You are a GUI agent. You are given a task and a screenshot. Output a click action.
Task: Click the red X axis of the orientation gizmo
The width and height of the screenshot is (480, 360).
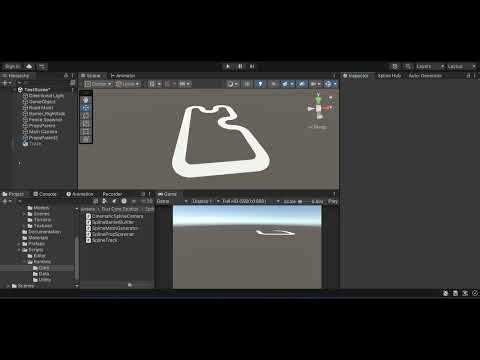click(x=327, y=107)
